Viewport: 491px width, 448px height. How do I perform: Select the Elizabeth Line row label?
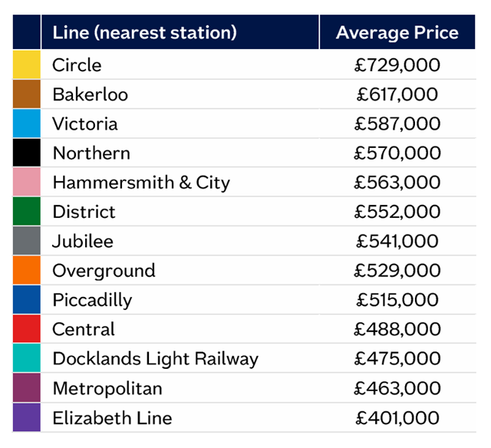(113, 418)
